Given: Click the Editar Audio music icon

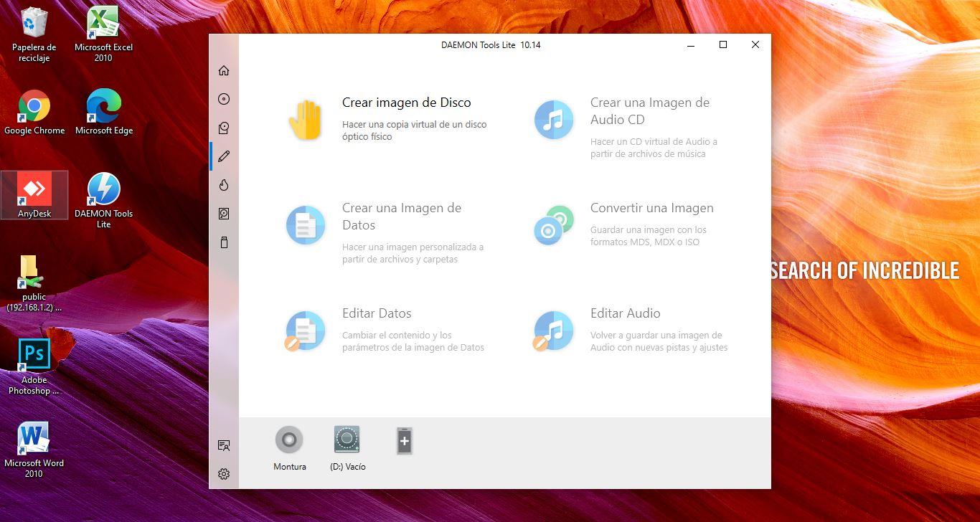Looking at the screenshot, I should [x=553, y=331].
